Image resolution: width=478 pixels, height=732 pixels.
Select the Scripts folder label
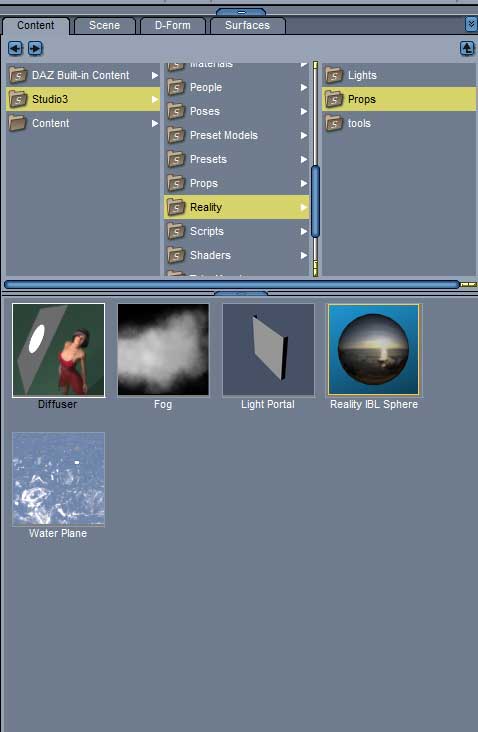point(207,231)
